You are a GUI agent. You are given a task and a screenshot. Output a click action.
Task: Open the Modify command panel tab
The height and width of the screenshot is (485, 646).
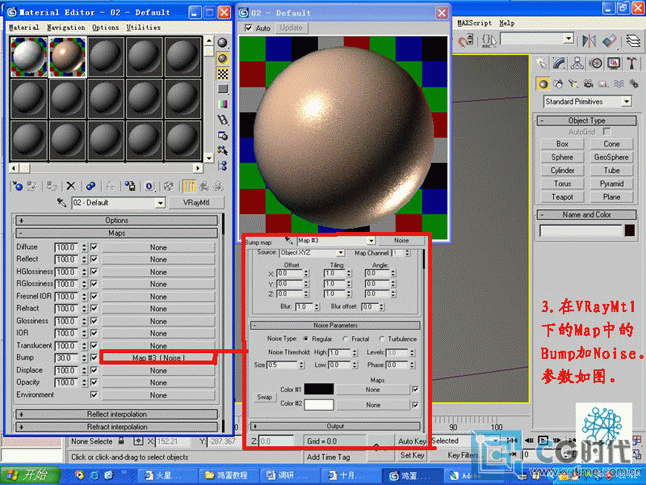pos(559,63)
